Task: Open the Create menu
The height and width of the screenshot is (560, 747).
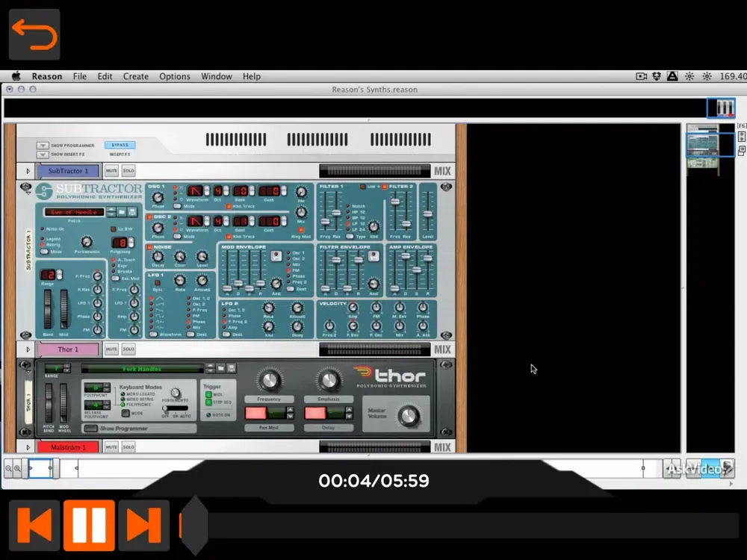Action: click(x=136, y=76)
